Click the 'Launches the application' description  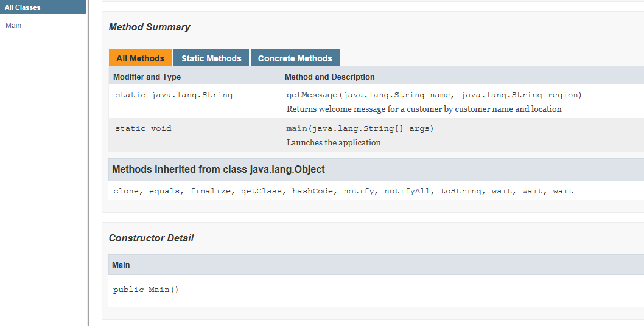334,143
